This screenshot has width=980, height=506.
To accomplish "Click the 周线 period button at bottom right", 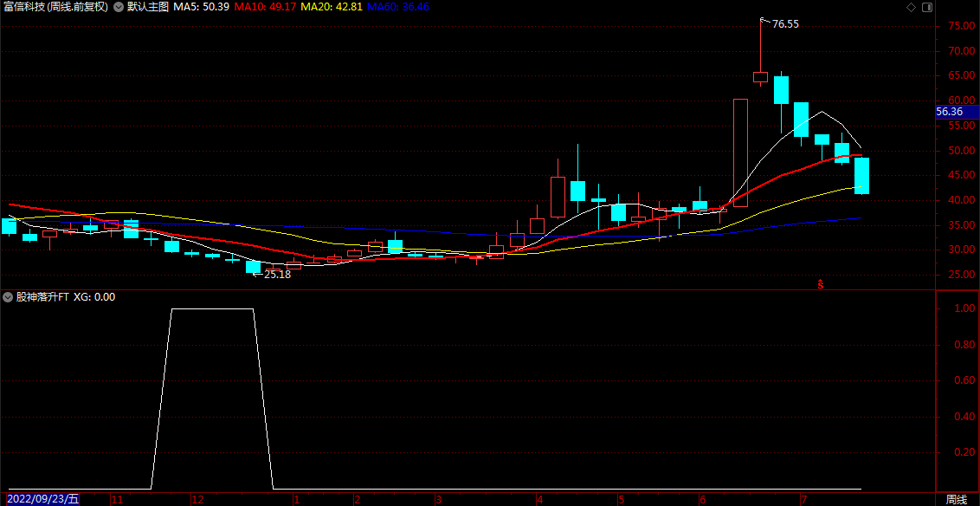I will point(957,499).
